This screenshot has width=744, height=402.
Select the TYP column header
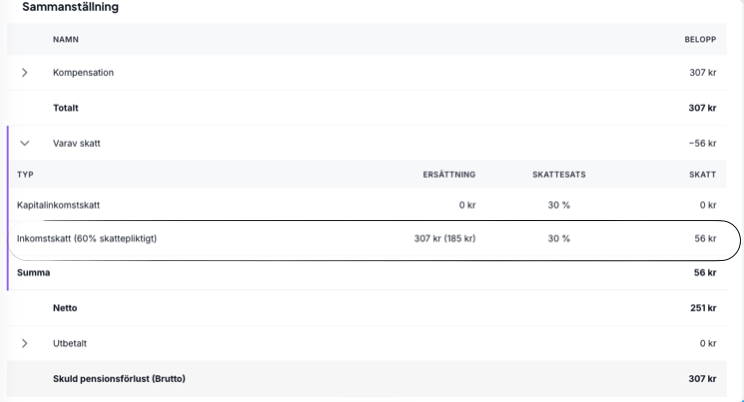pyautogui.click(x=26, y=174)
